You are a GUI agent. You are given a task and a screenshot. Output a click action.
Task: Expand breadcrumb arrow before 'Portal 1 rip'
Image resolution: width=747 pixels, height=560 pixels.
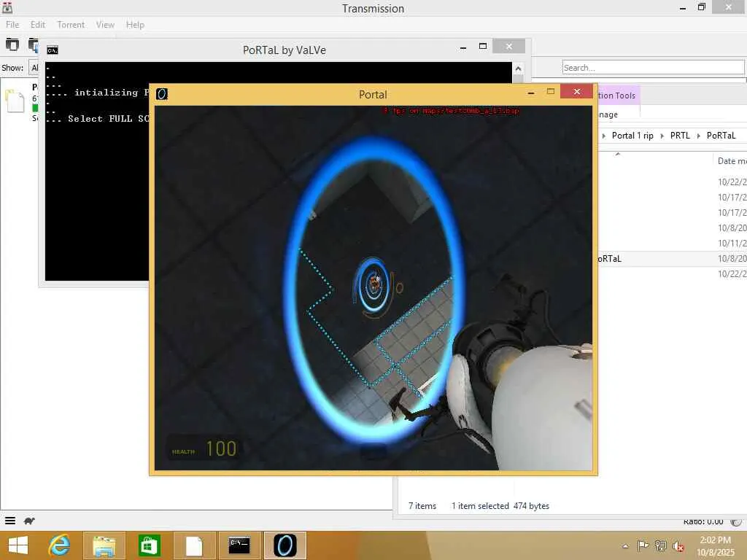point(603,136)
